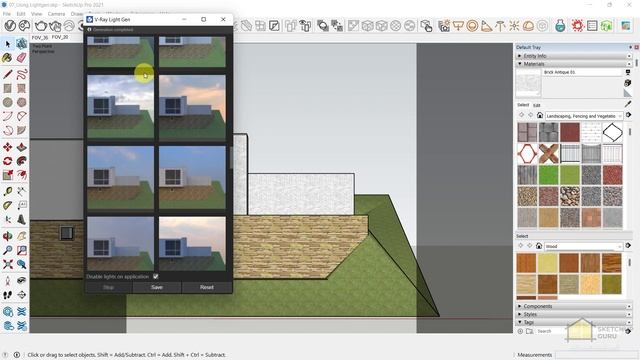The width and height of the screenshot is (640, 360).
Task: Select the Orbit tool
Action: (x=7, y=236)
